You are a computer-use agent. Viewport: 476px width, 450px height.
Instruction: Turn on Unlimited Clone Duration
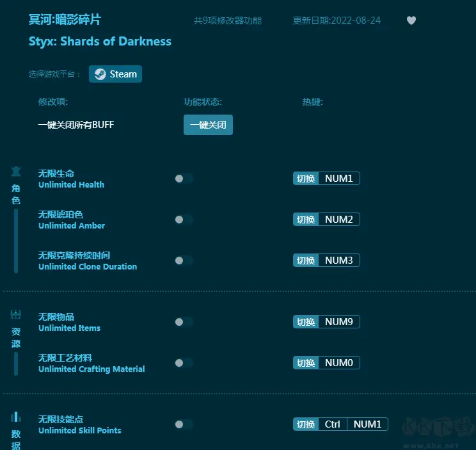(184, 261)
